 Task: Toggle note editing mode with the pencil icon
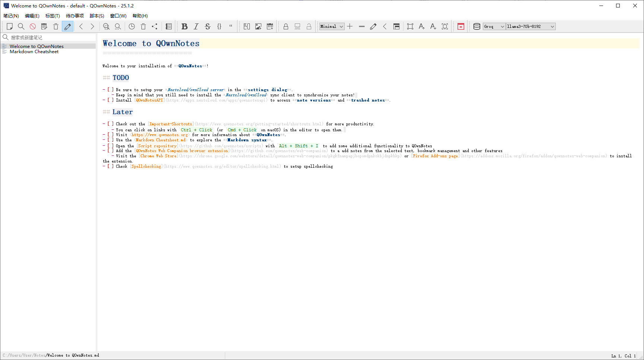point(67,26)
